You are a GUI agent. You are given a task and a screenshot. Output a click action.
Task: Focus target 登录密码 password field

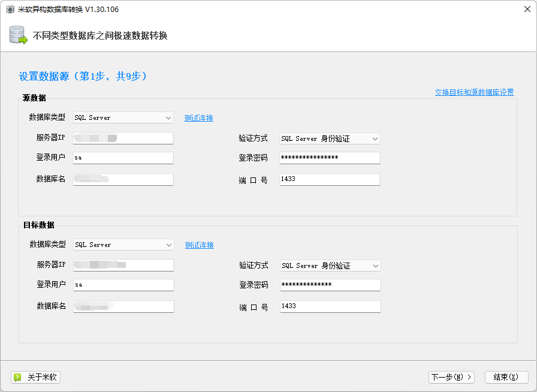pyautogui.click(x=330, y=285)
